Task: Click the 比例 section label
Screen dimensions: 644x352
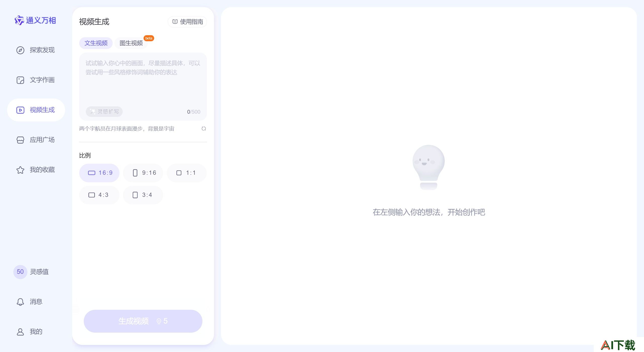Action: pyautogui.click(x=85, y=155)
